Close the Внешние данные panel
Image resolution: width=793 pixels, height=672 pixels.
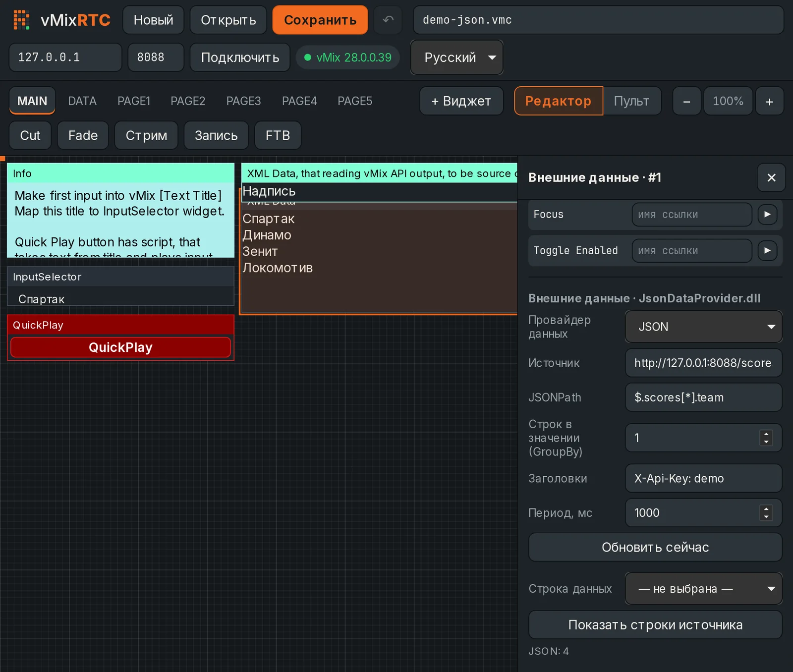(771, 177)
